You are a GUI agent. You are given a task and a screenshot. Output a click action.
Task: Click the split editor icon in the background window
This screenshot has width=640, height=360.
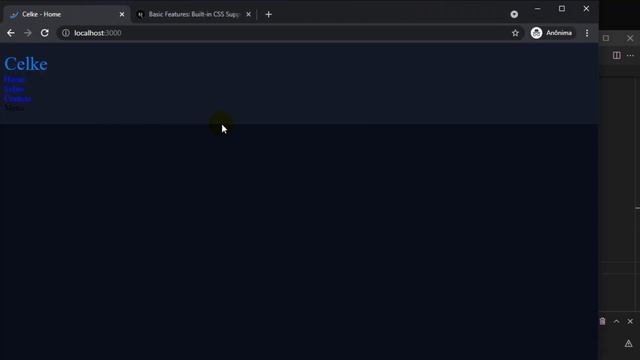(617, 55)
